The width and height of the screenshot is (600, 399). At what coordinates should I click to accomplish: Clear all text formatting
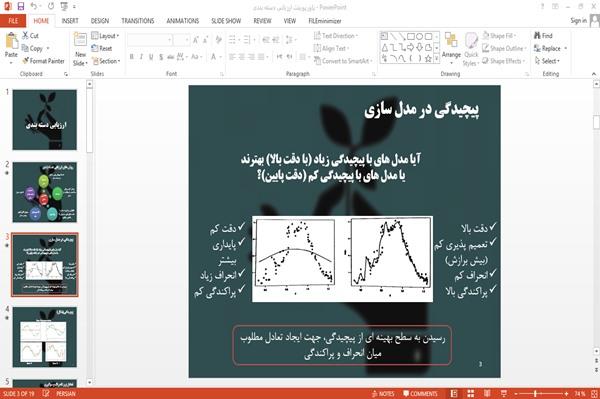(218, 39)
